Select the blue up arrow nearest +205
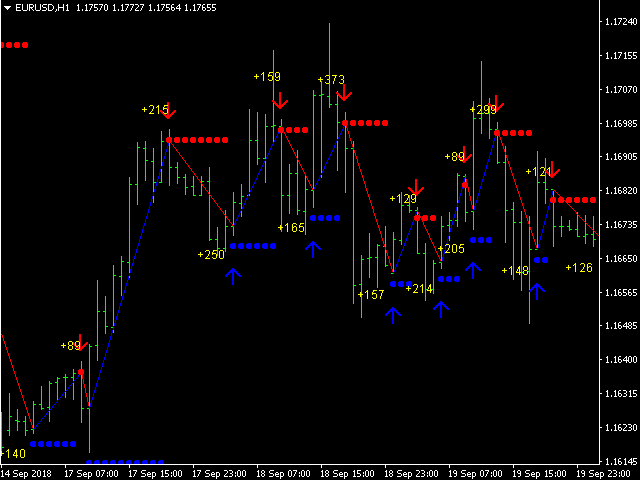This screenshot has height=480, width=640. point(473,270)
